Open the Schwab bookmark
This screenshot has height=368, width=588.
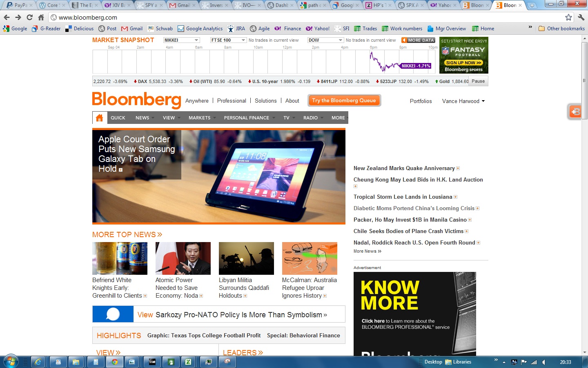click(160, 29)
